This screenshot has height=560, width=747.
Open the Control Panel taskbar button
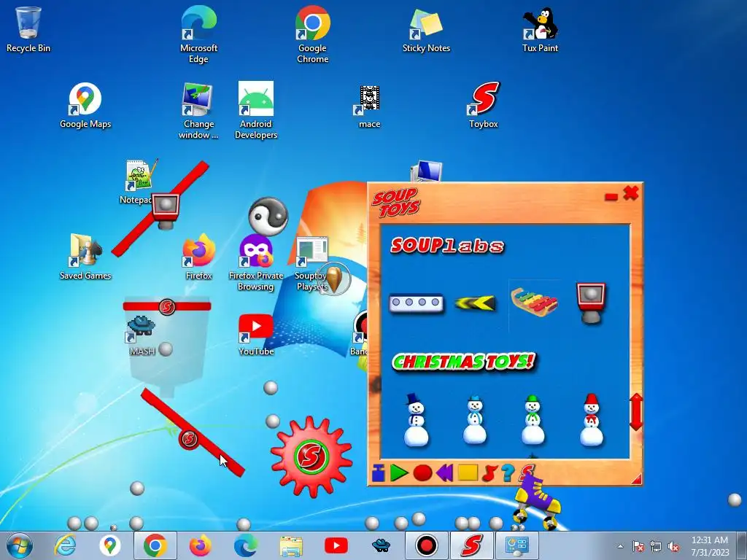coord(517,545)
